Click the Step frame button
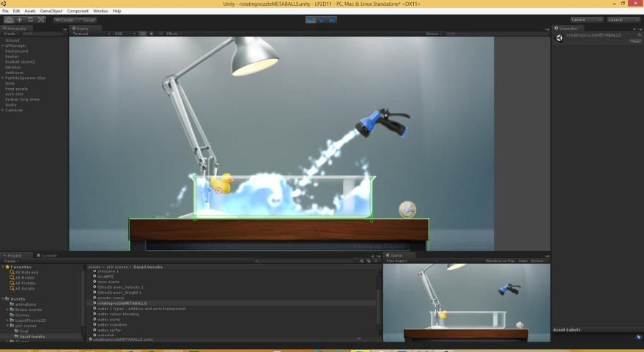The width and height of the screenshot is (644, 352). pyautogui.click(x=332, y=20)
